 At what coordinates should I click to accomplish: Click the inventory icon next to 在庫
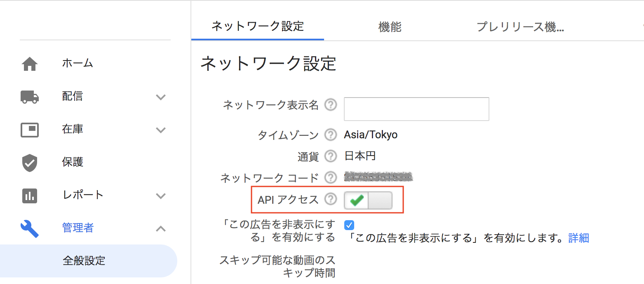click(30, 130)
